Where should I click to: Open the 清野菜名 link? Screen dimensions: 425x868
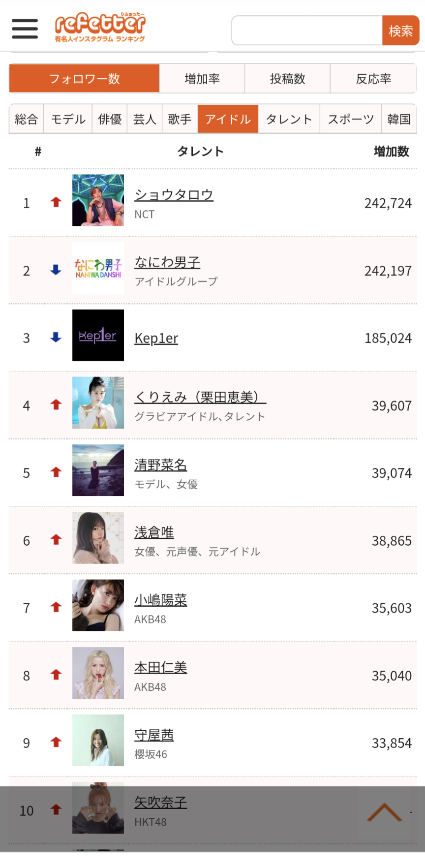click(x=160, y=465)
